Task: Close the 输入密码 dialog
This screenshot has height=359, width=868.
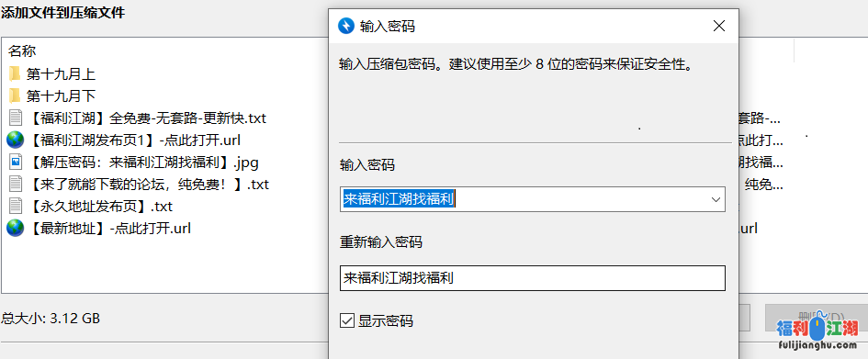Action: pyautogui.click(x=719, y=26)
